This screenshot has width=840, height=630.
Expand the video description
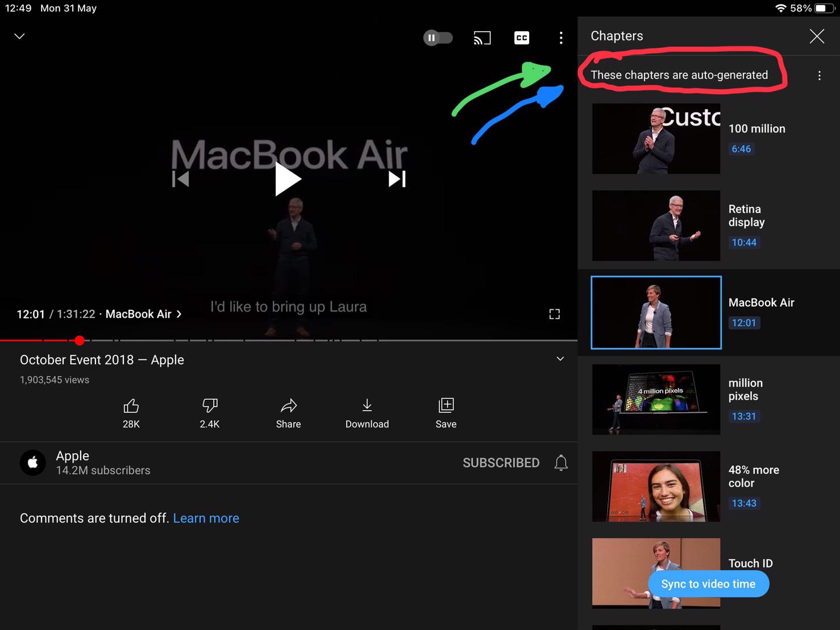click(560, 359)
